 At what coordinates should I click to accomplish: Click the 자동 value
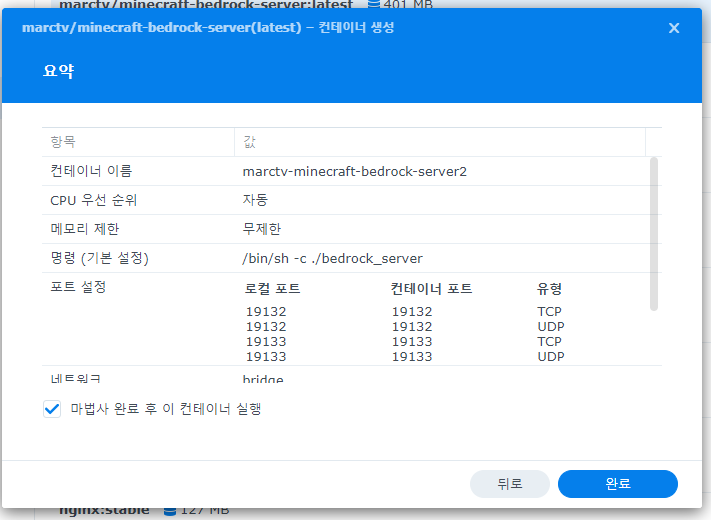pyautogui.click(x=255, y=200)
